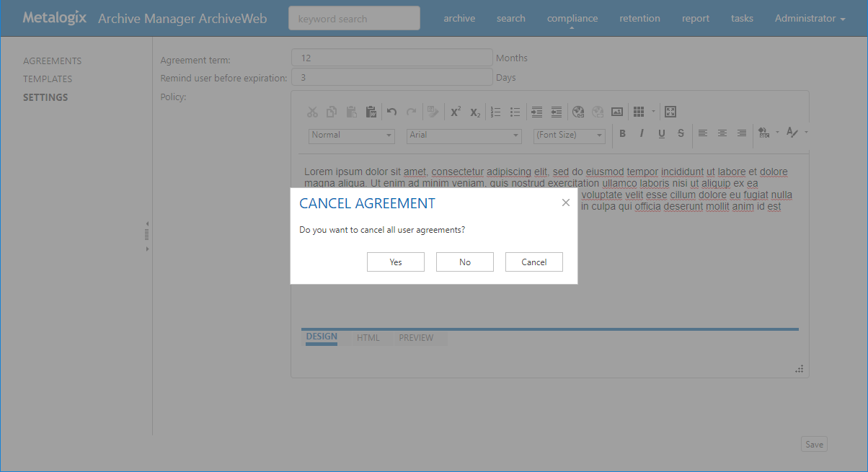This screenshot has height=472, width=868.
Task: Click the Insert table grid icon
Action: (x=638, y=112)
